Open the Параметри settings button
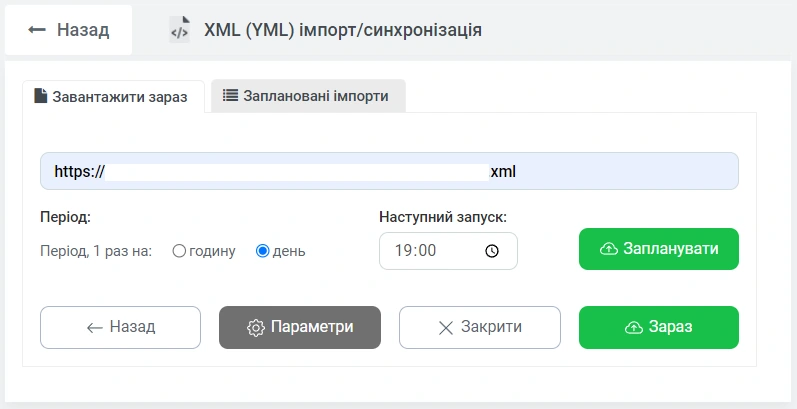 299,327
